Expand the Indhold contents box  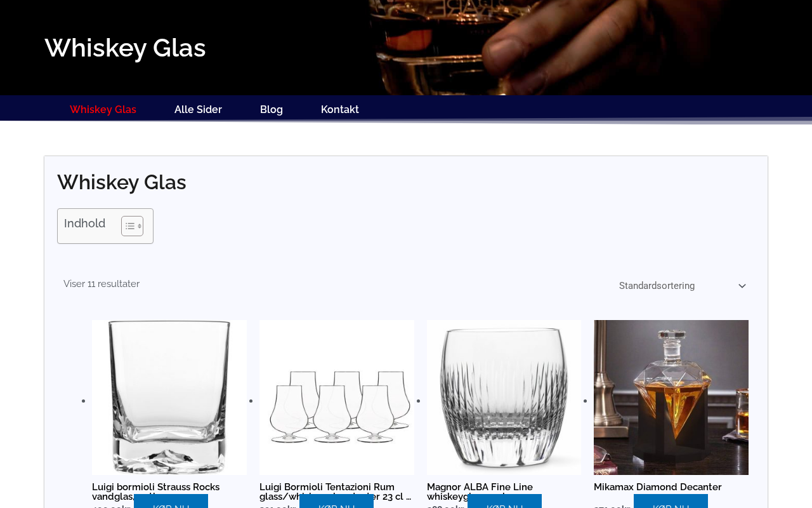[x=105, y=226]
